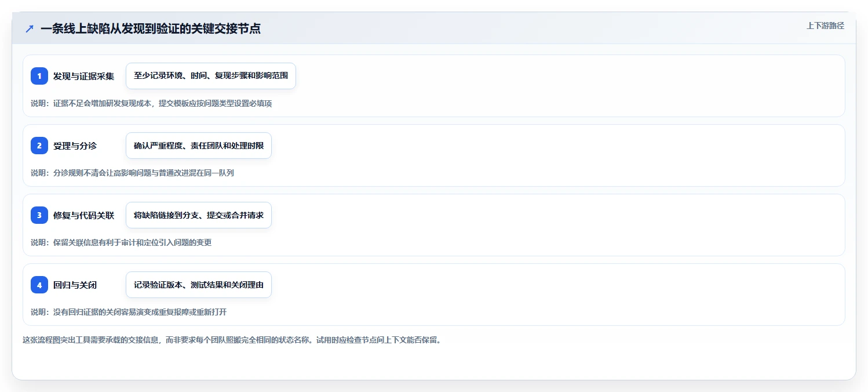Click the footer paragraph starting 这张流程图突出工具
868x392 pixels.
232,340
